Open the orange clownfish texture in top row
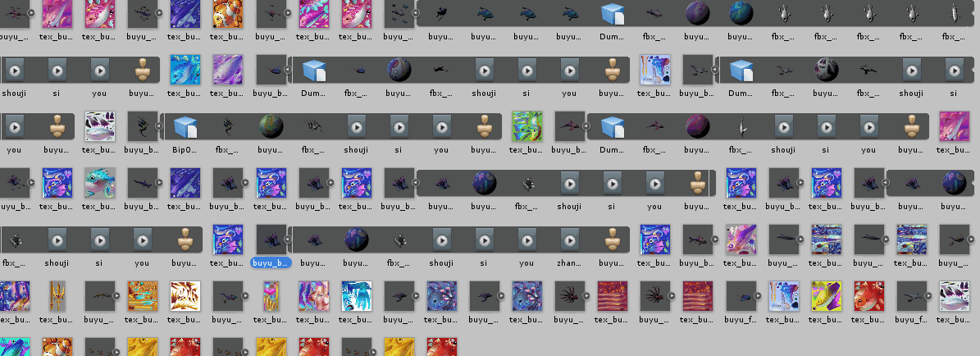The image size is (980, 356). pyautogui.click(x=228, y=14)
